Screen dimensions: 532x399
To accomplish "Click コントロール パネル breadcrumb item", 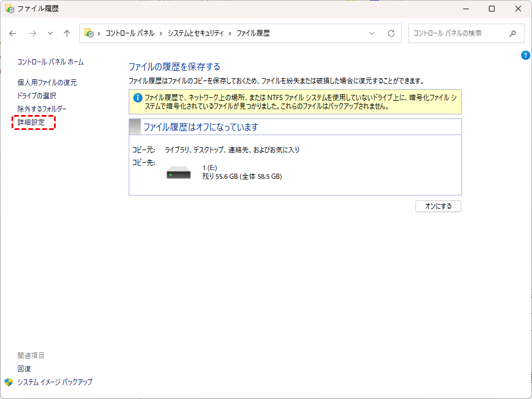I will tap(130, 33).
